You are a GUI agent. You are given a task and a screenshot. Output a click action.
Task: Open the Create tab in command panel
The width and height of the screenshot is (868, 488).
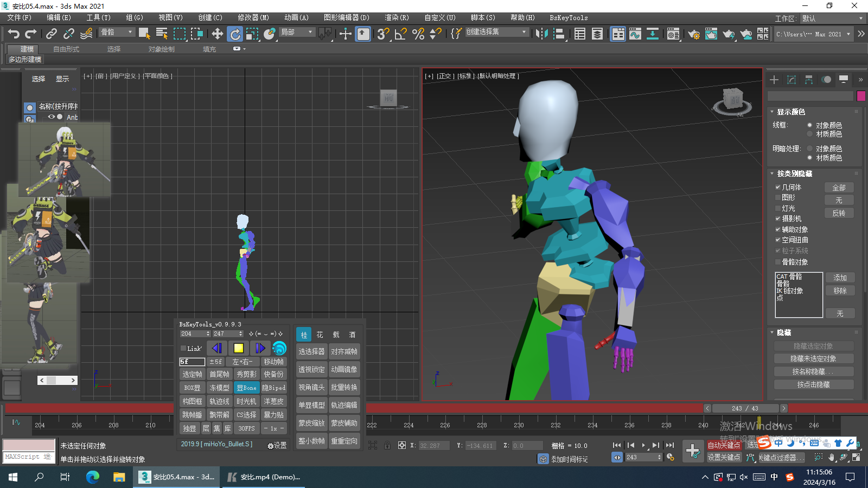774,80
